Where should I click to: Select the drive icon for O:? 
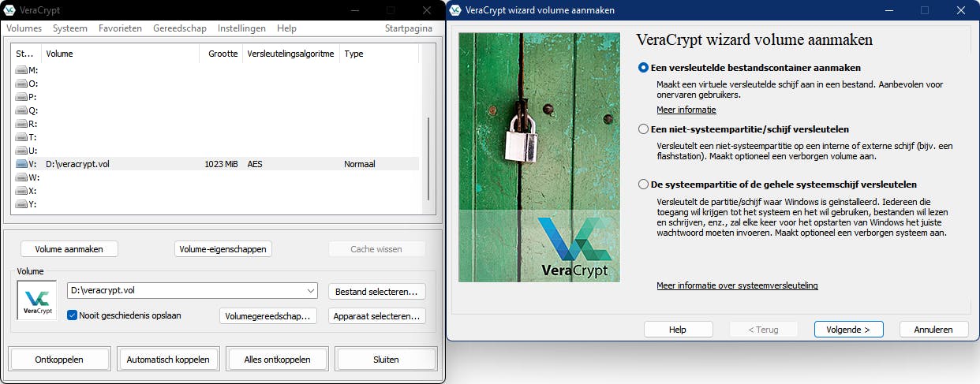(x=21, y=84)
